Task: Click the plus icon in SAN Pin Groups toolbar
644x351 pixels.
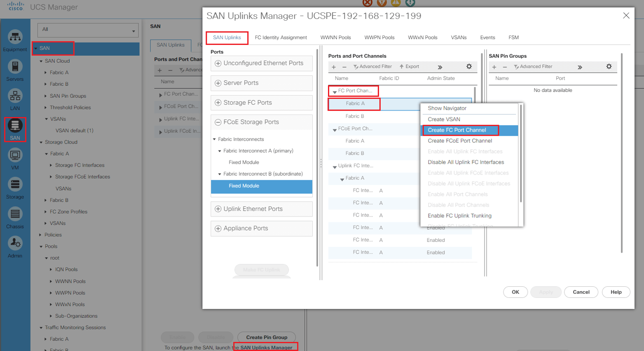Action: [494, 67]
